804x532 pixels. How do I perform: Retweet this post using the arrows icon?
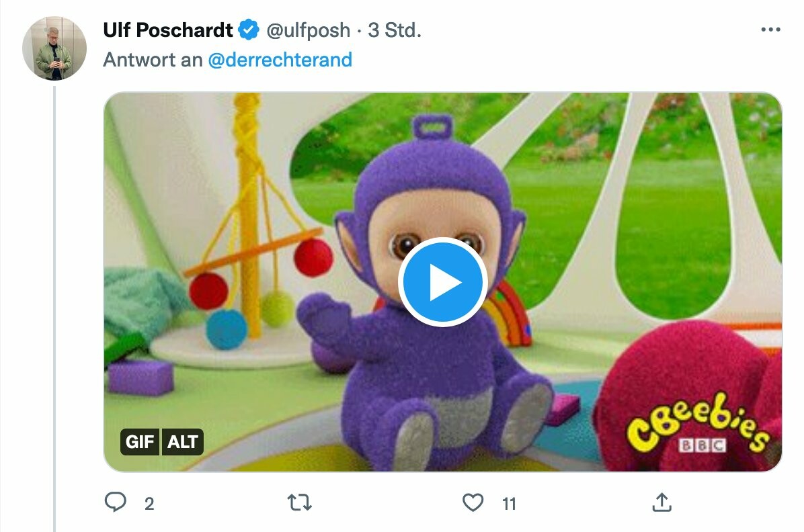coord(299,502)
